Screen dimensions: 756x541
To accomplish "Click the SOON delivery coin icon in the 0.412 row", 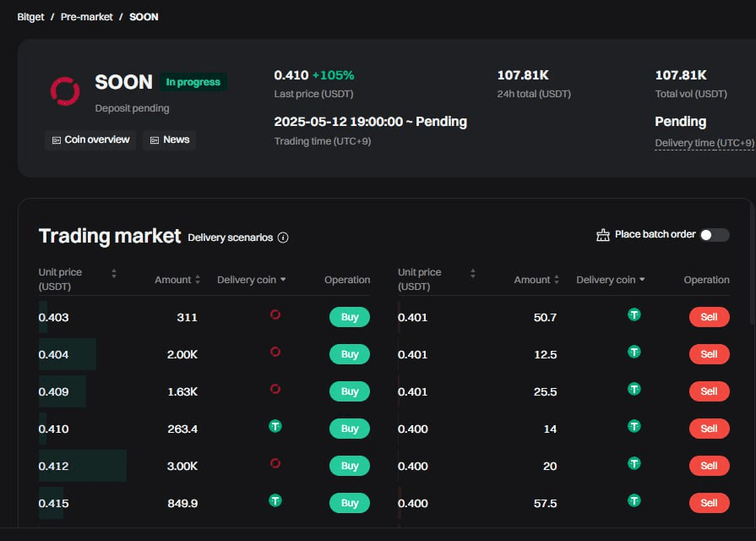I will coord(275,463).
